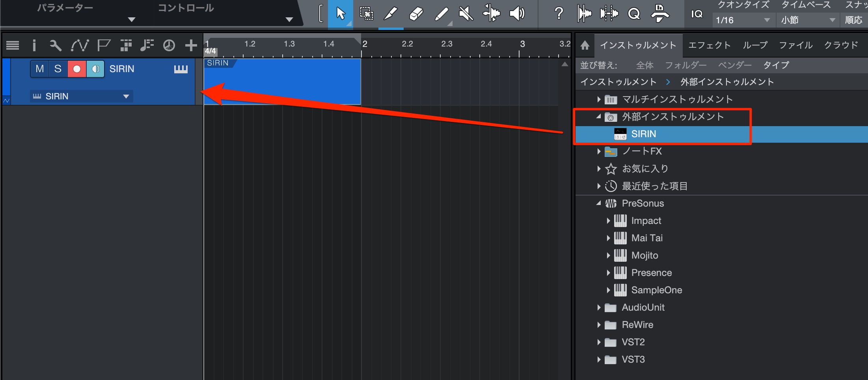Select the Arrow tool
This screenshot has height=380, width=868.
(341, 14)
